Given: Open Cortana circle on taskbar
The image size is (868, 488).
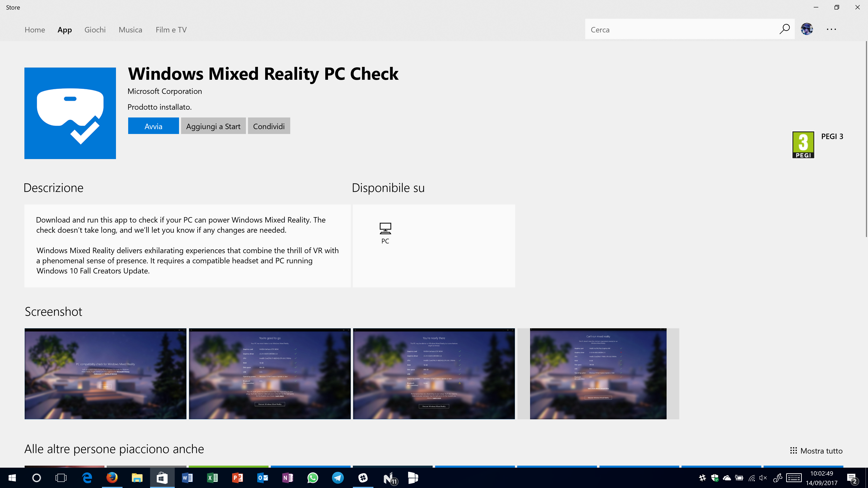Looking at the screenshot, I should point(36,478).
